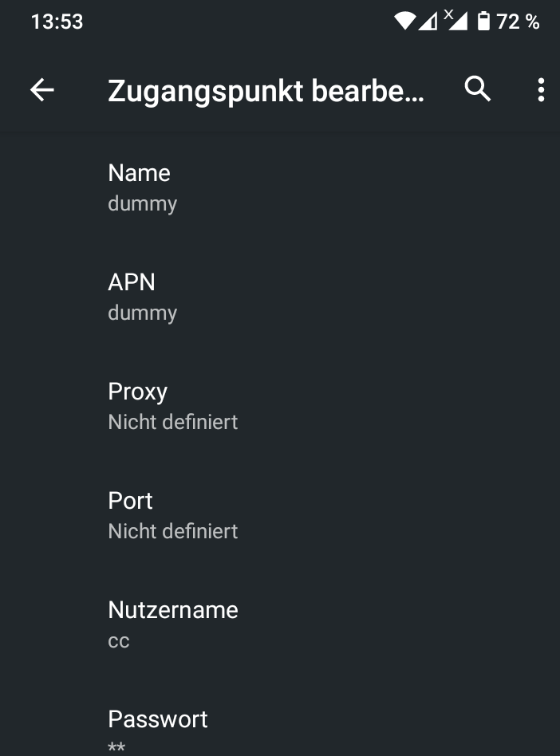Tap the second signal icon with X
Image resolution: width=560 pixels, height=756 pixels.
tap(455, 20)
